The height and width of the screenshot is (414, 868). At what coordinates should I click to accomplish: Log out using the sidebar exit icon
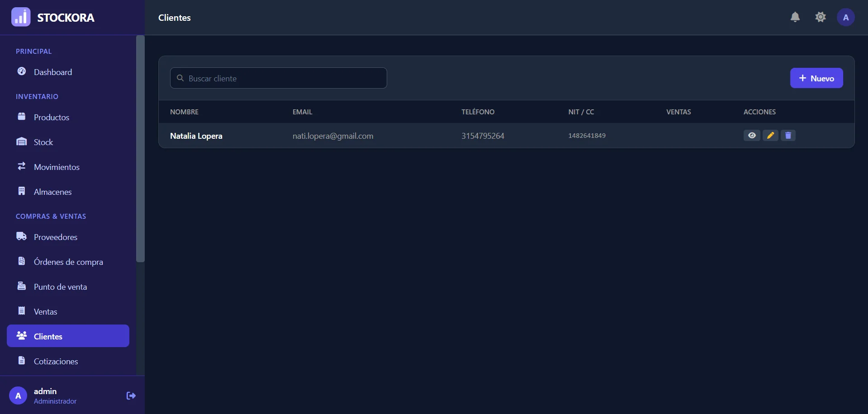[x=131, y=396]
